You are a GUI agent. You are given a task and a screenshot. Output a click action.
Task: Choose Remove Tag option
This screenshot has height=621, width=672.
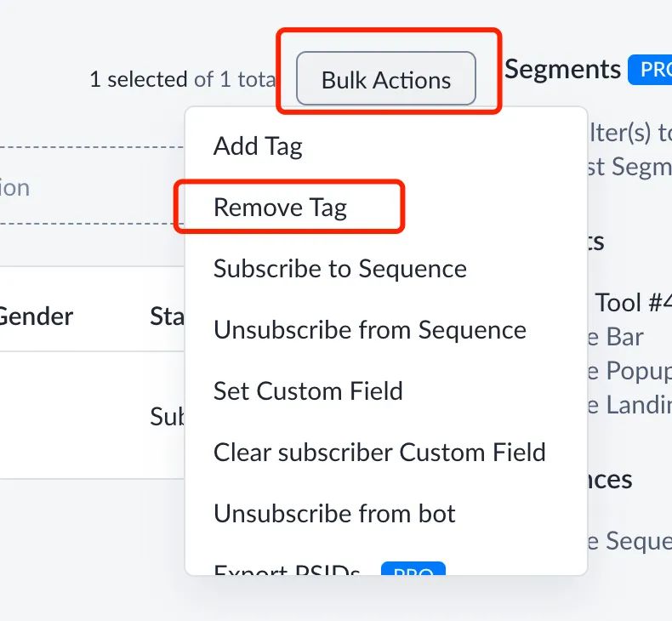click(281, 208)
